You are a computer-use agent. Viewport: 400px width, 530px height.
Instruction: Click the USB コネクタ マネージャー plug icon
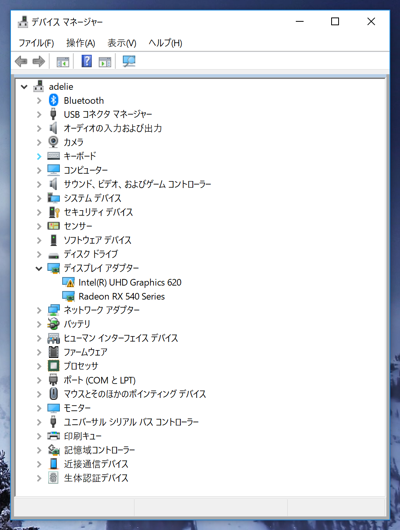coord(53,114)
